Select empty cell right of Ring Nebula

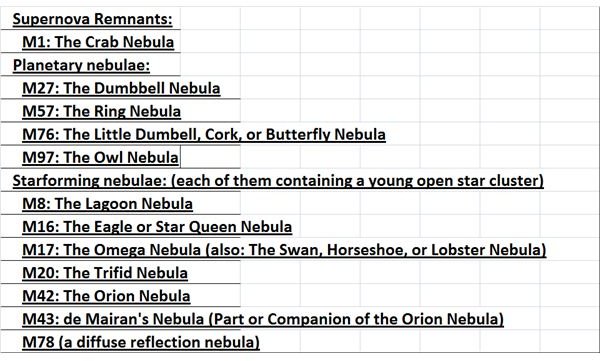click(270, 111)
